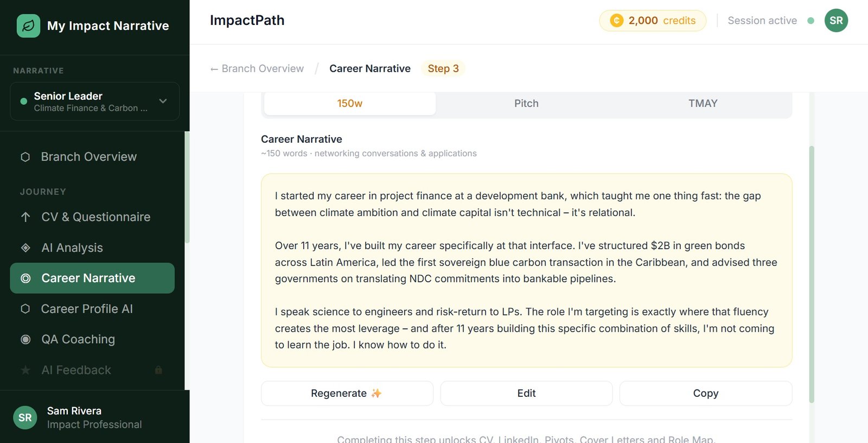This screenshot has width=868, height=443.
Task: Click the AI Feedback lock icon
Action: tap(158, 370)
